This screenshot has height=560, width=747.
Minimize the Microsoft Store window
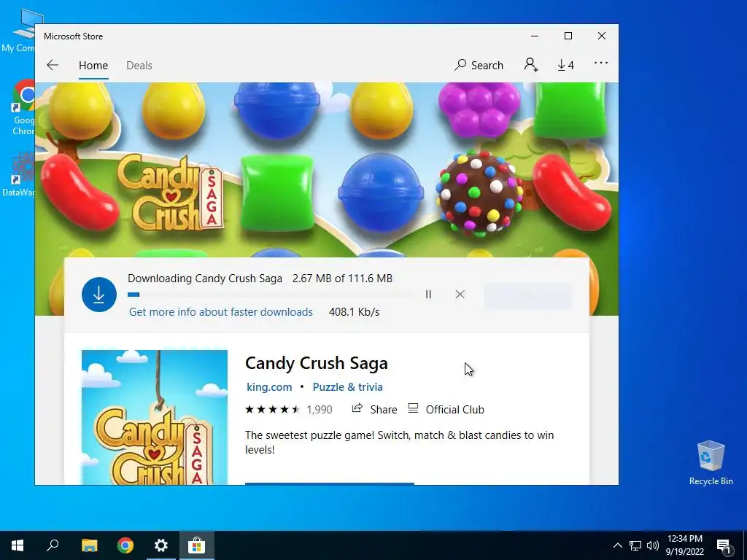[535, 36]
